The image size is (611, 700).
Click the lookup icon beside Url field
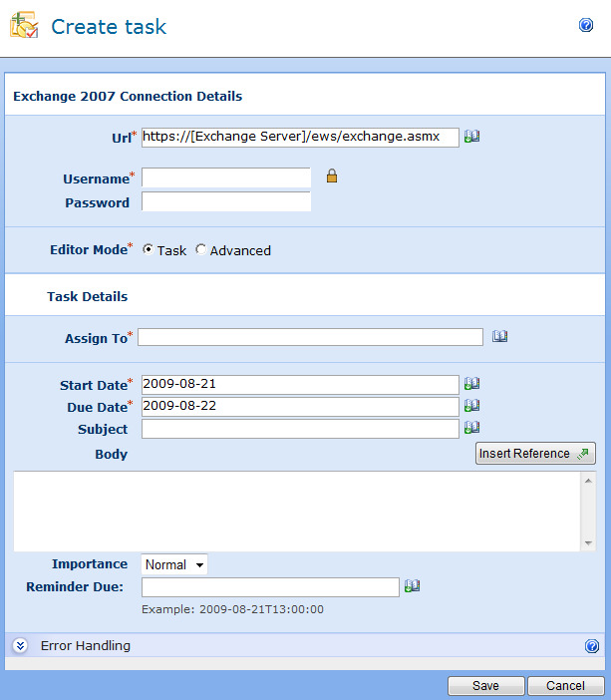472,137
